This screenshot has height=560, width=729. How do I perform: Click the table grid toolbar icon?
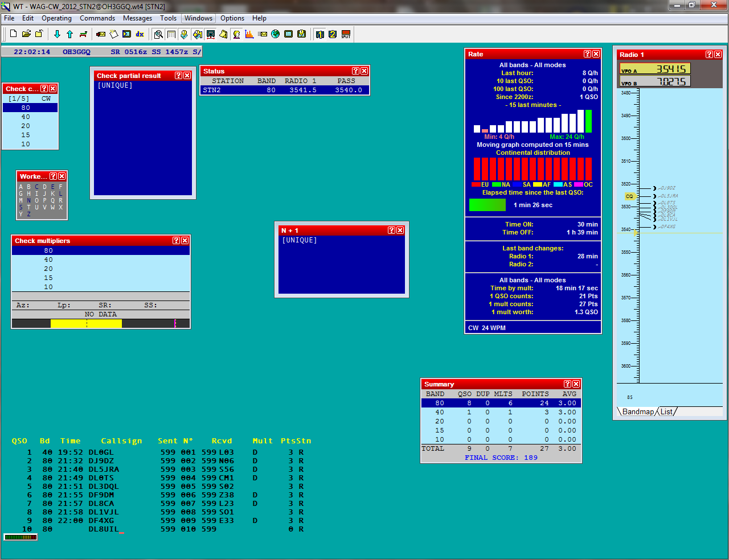171,34
